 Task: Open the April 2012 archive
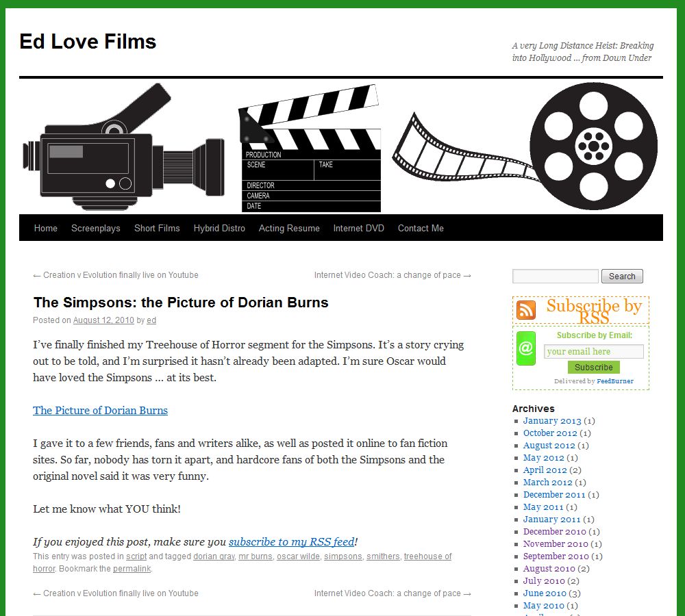[545, 470]
